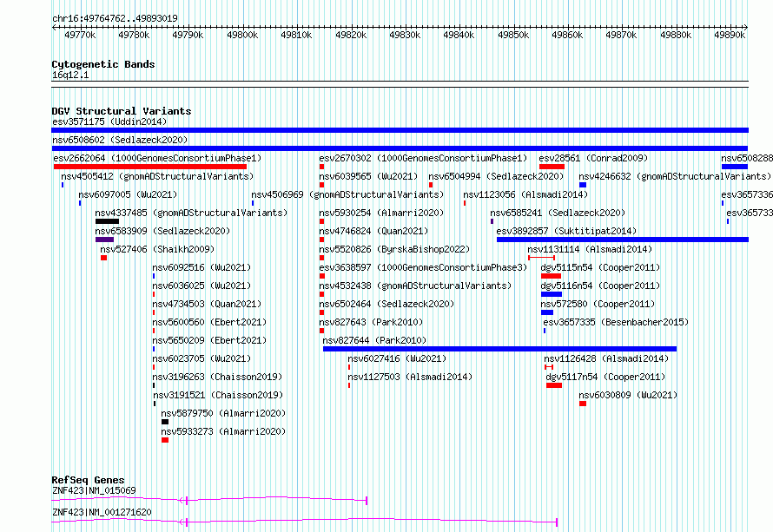Click the nsv5879750 (Almarri2020) label

click(x=223, y=413)
